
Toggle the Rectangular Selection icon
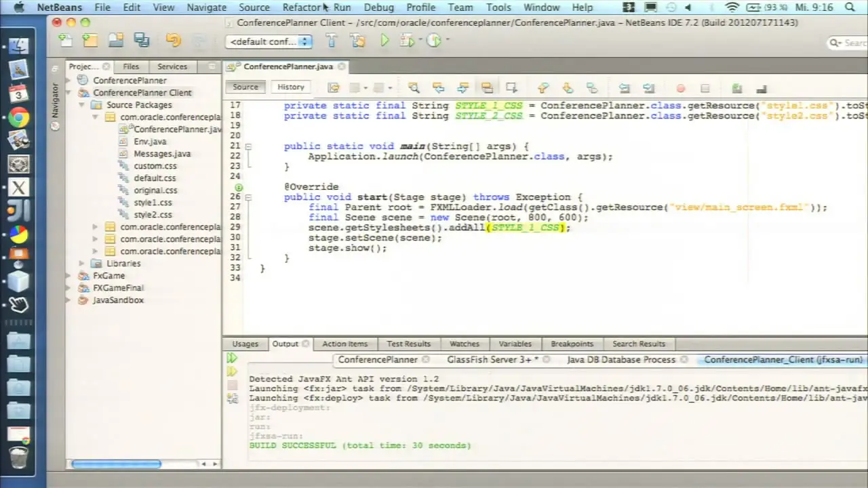511,88
